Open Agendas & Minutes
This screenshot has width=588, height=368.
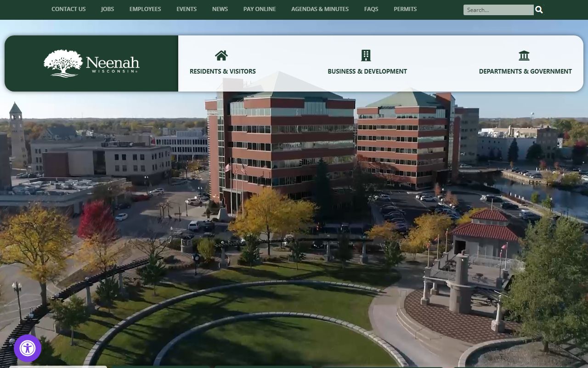point(320,9)
